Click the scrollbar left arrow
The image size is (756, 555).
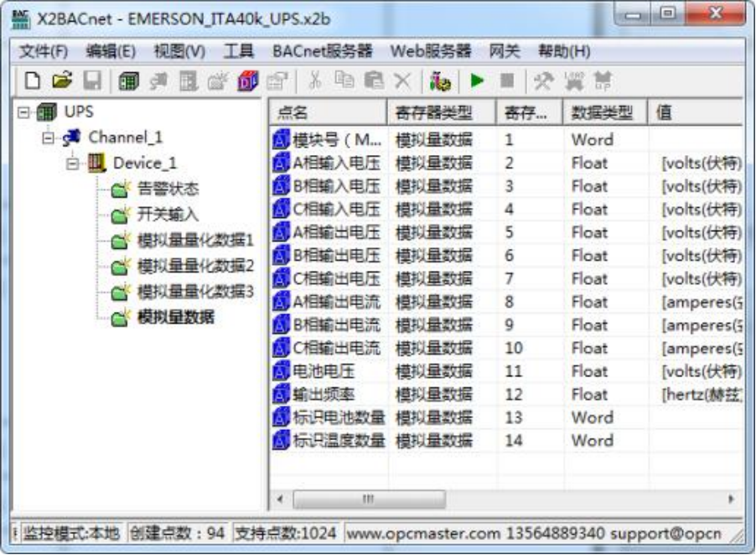280,499
